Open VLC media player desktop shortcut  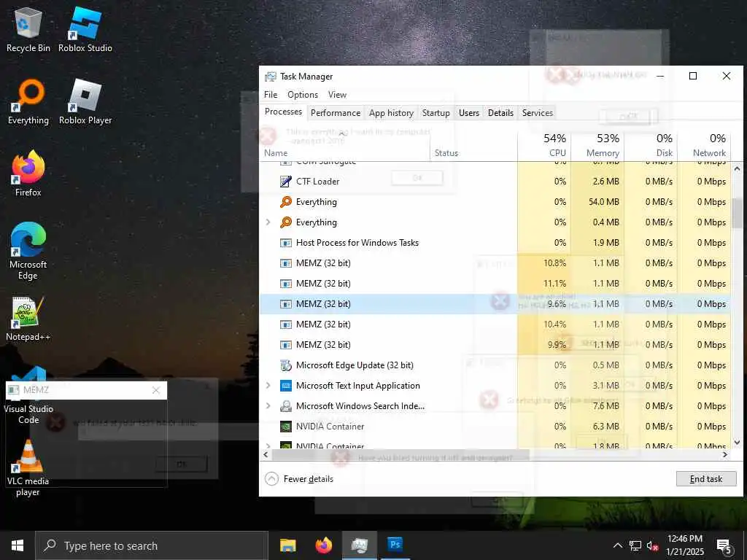[x=28, y=468]
